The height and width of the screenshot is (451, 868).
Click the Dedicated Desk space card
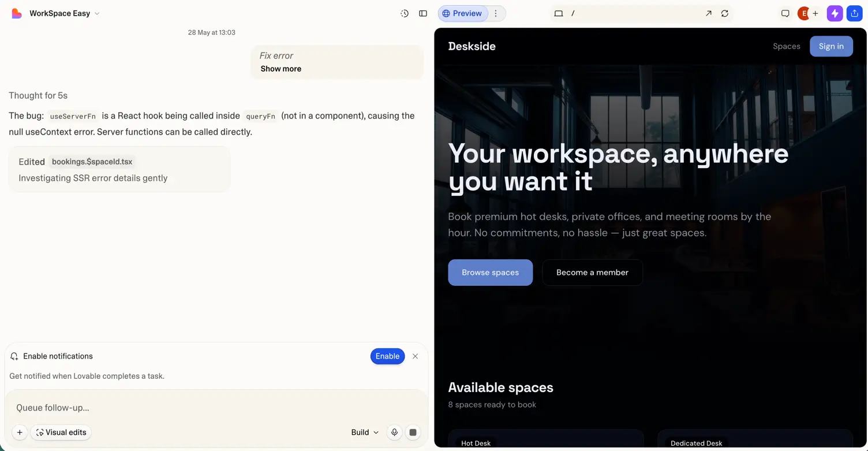coord(755,439)
